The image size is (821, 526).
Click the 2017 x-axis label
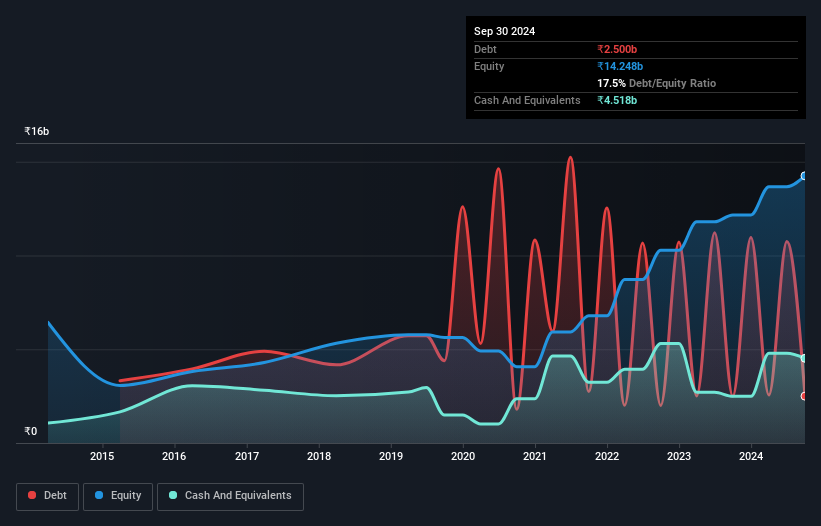[x=247, y=456]
